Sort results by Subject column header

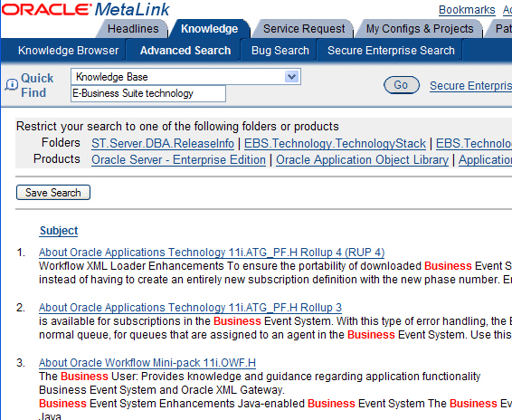tap(59, 231)
